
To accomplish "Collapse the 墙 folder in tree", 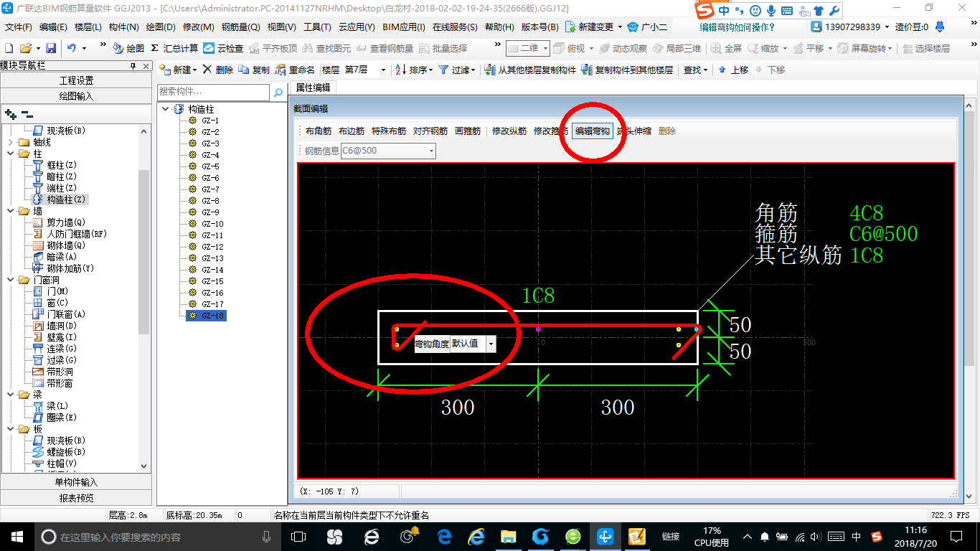I will pyautogui.click(x=10, y=211).
